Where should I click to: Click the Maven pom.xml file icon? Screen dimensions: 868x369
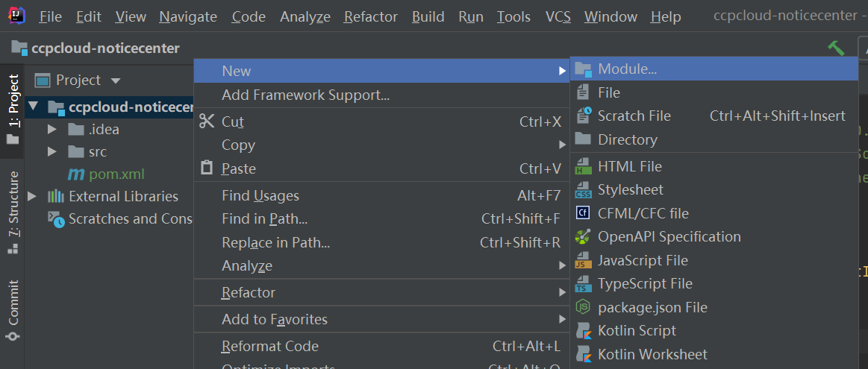point(76,174)
